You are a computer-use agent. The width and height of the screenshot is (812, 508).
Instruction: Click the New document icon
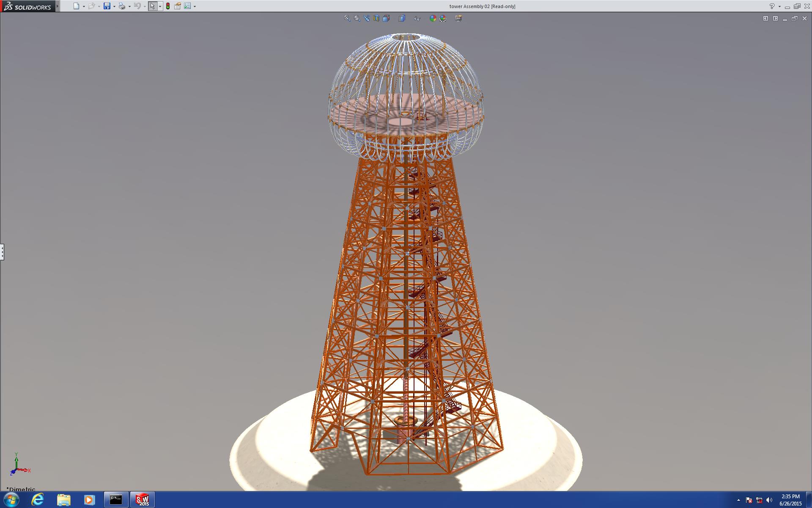[76, 6]
